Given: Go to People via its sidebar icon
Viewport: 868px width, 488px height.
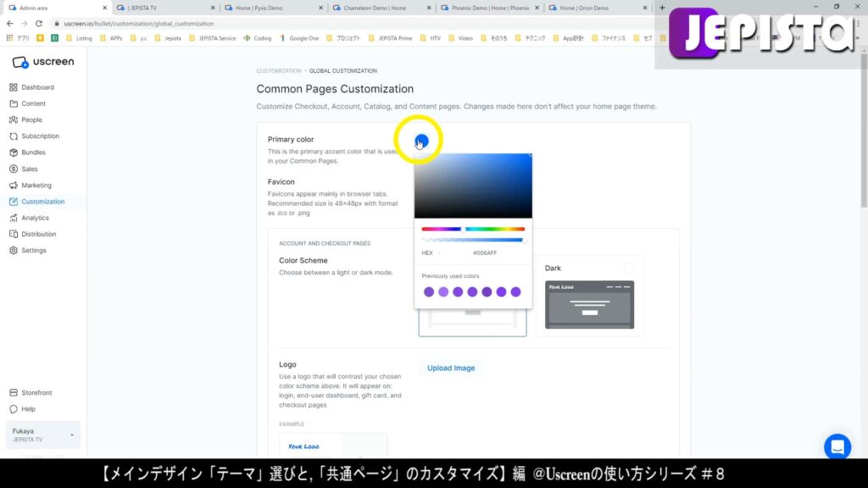Looking at the screenshot, I should tap(14, 119).
